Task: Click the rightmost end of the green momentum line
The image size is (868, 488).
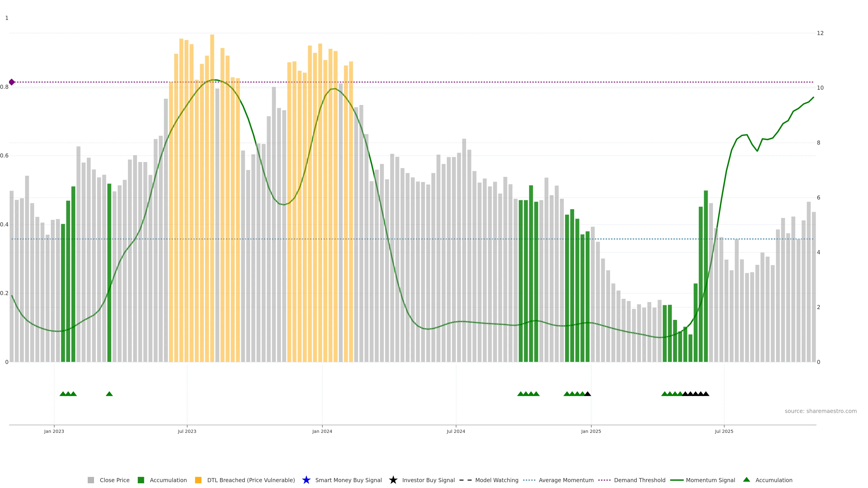Action: pos(814,97)
